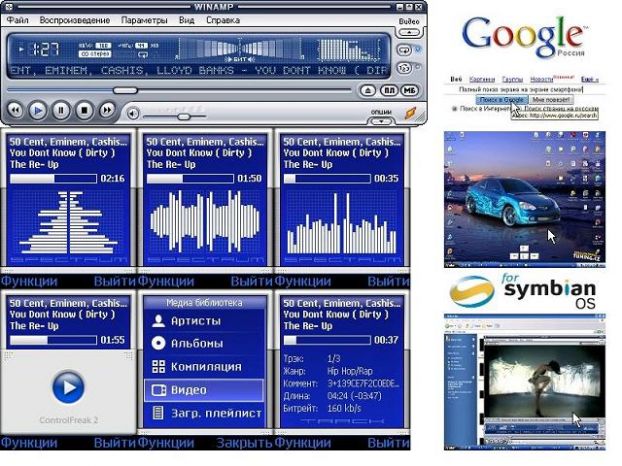Select Альбомы in Медиа библиотека

click(204, 343)
